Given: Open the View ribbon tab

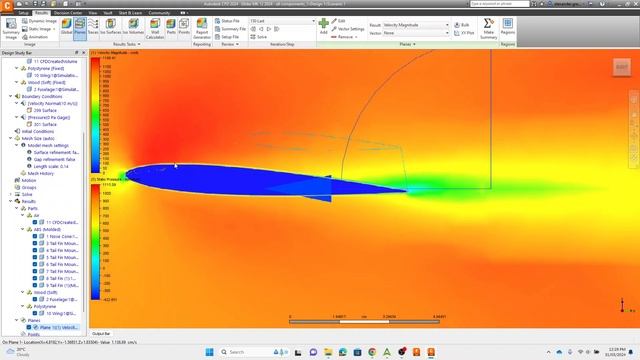Looking at the screenshot, I should pos(93,13).
